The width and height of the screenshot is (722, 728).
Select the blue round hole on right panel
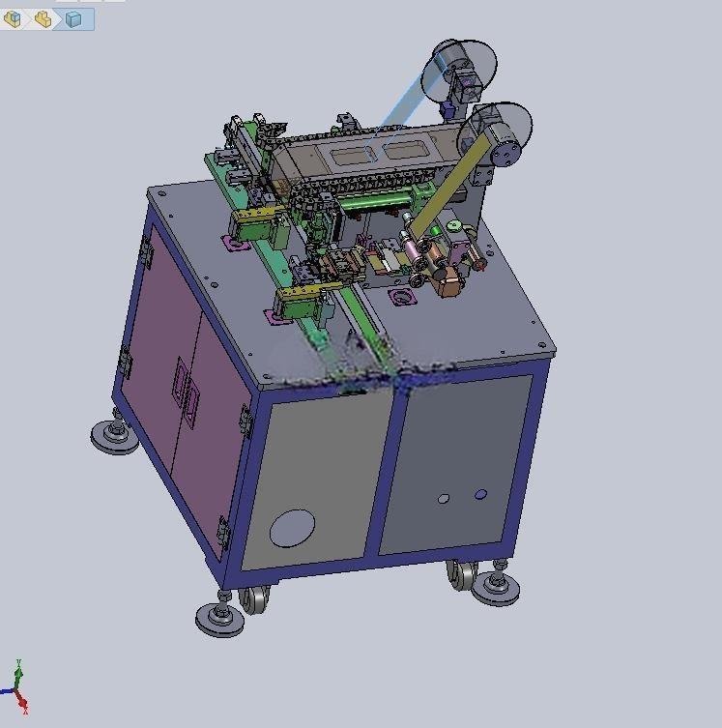pyautogui.click(x=480, y=494)
